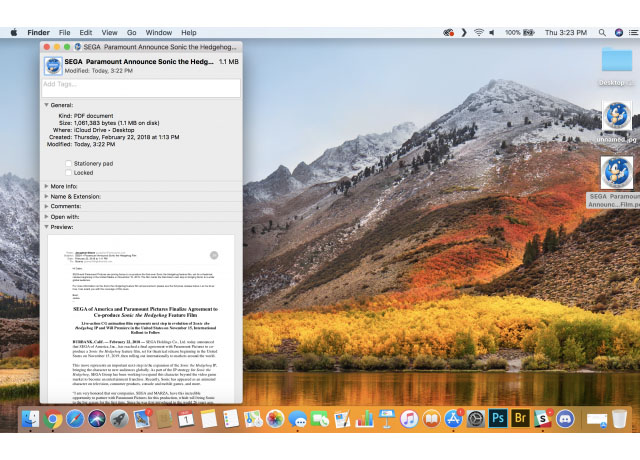Screen dimensions: 640x460
Task: Open Mail eagle stamp icon in Dock
Action: (142, 419)
